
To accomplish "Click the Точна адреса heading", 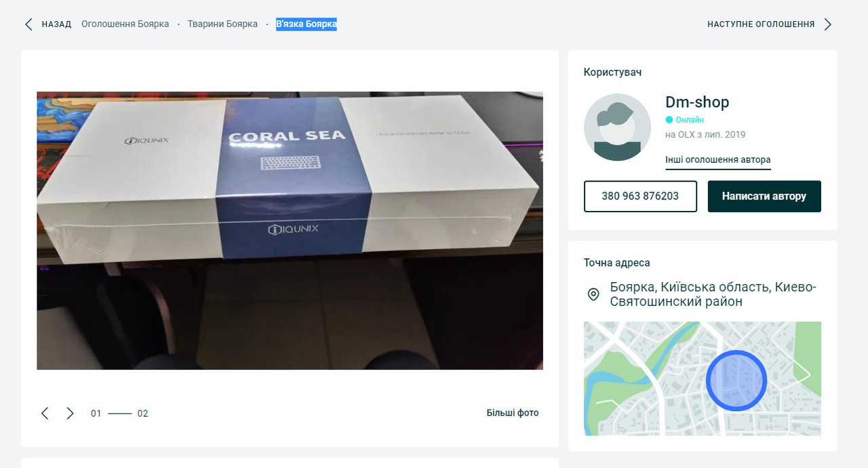I will [x=617, y=262].
